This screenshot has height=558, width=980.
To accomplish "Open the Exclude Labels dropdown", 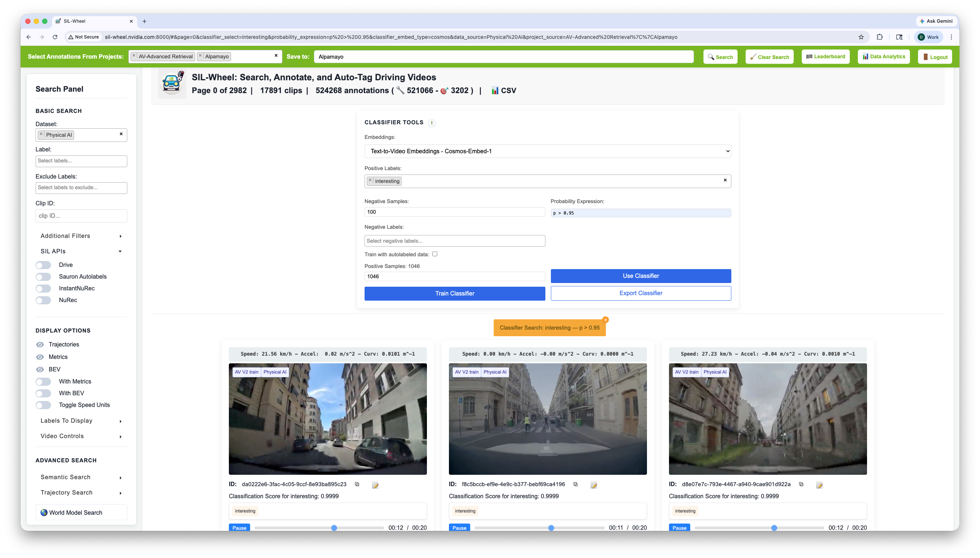I will coord(81,188).
